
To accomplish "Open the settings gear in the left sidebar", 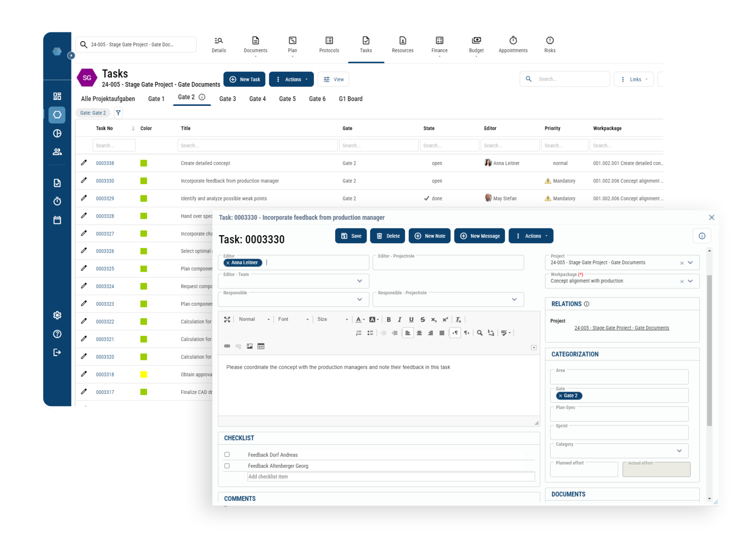I will coord(57,315).
